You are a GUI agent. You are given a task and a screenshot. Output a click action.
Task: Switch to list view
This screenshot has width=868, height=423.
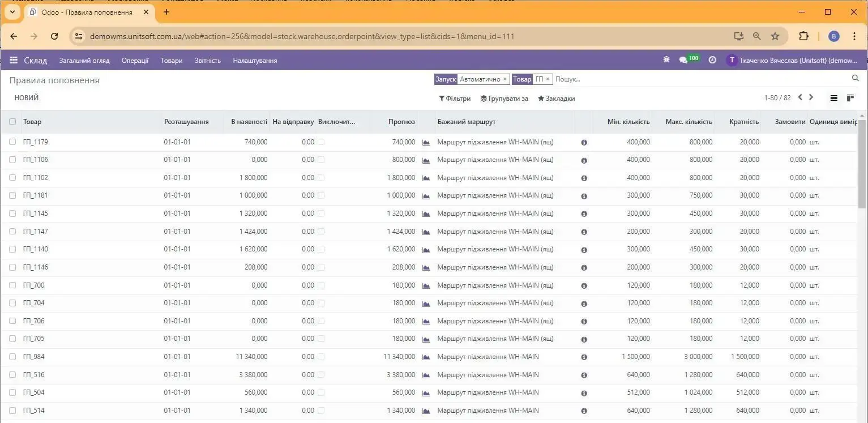click(833, 97)
